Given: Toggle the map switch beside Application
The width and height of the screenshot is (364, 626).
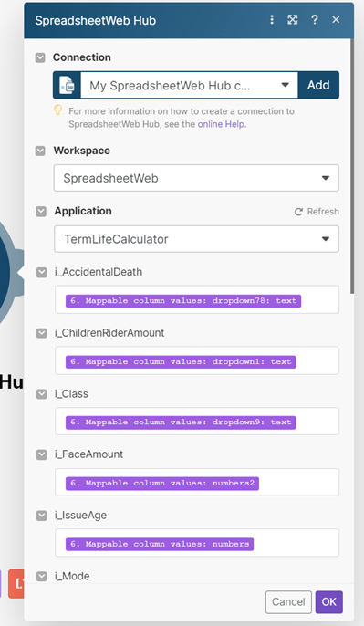Looking at the screenshot, I should (x=41, y=212).
